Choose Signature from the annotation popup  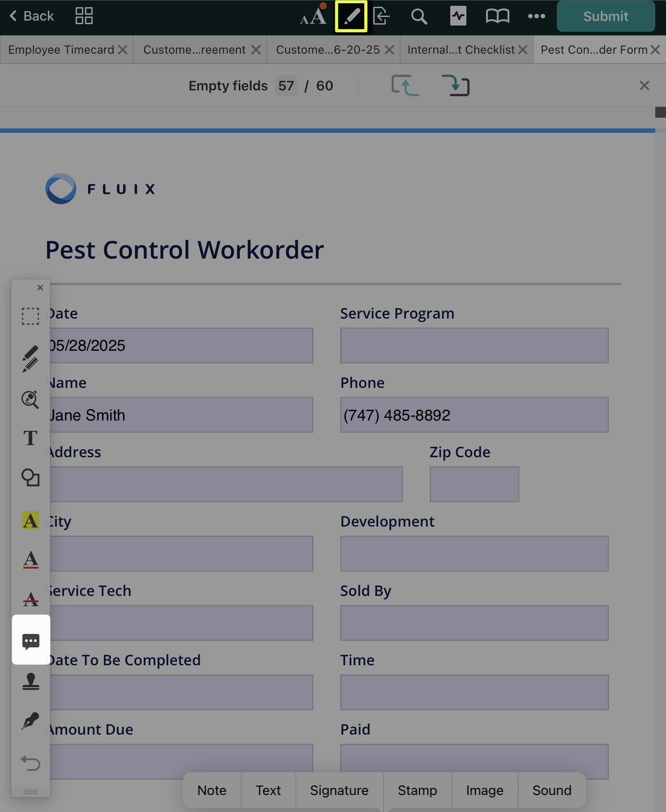click(x=339, y=791)
